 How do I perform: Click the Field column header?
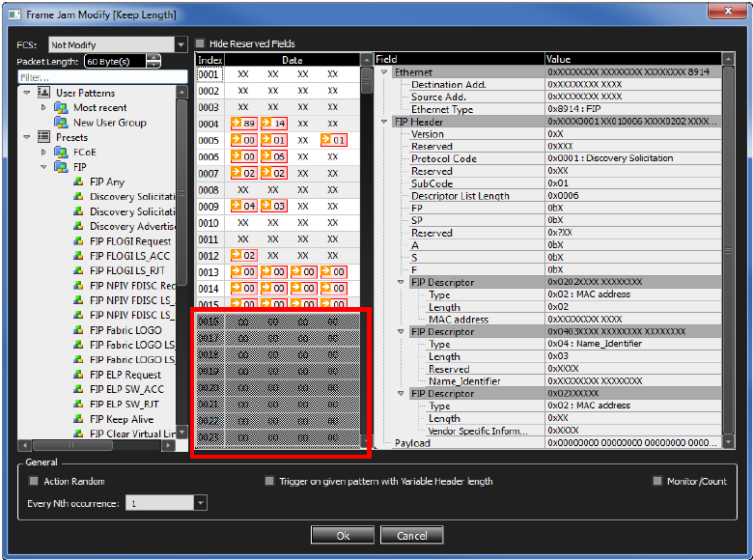coord(460,59)
